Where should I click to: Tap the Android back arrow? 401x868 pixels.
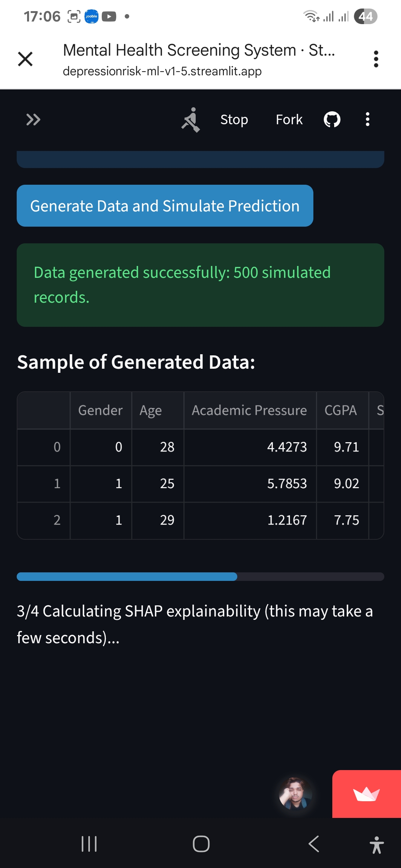point(314,844)
